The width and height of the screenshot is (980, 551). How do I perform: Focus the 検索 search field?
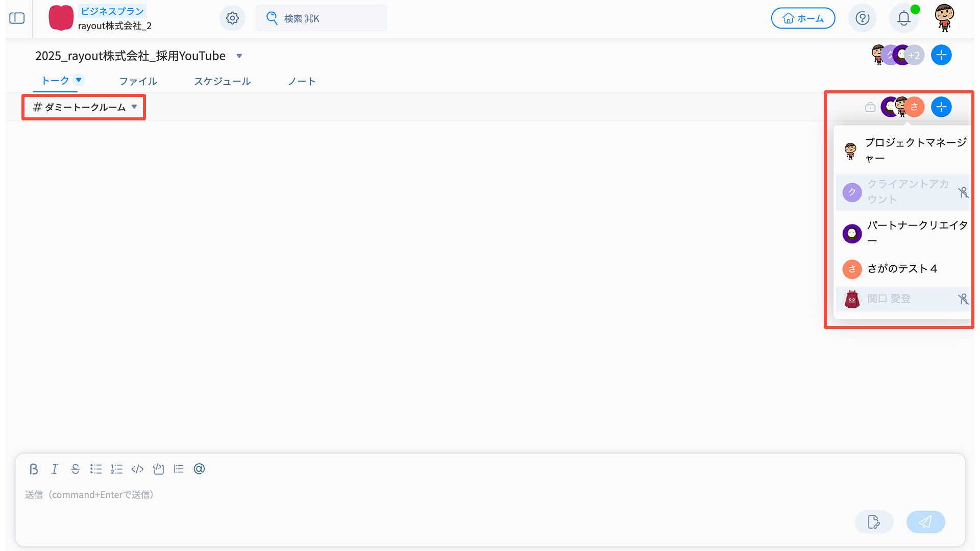(322, 18)
